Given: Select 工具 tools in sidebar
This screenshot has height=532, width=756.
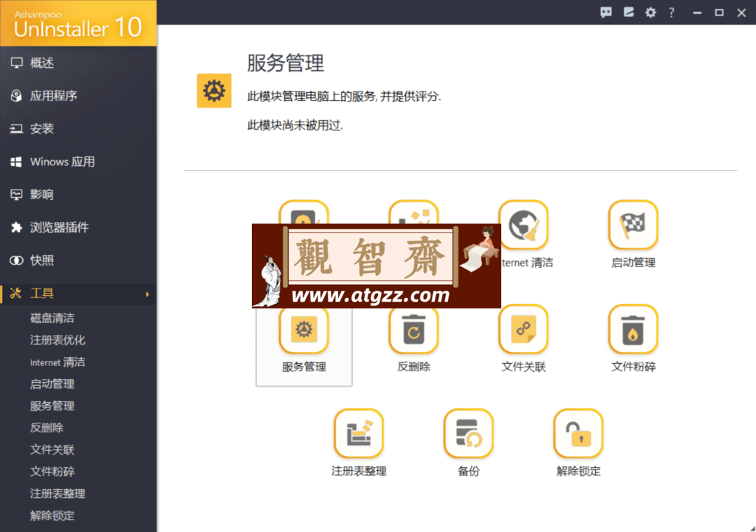Looking at the screenshot, I should (x=78, y=294).
